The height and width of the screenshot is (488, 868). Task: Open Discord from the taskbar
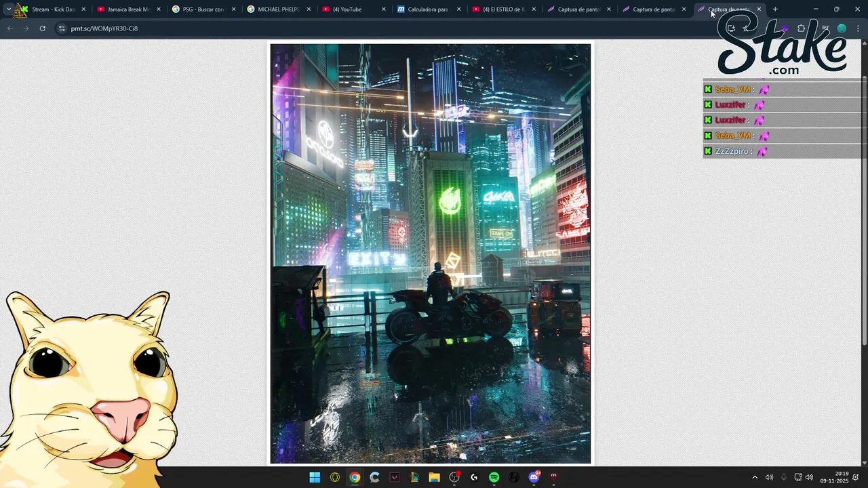(534, 477)
